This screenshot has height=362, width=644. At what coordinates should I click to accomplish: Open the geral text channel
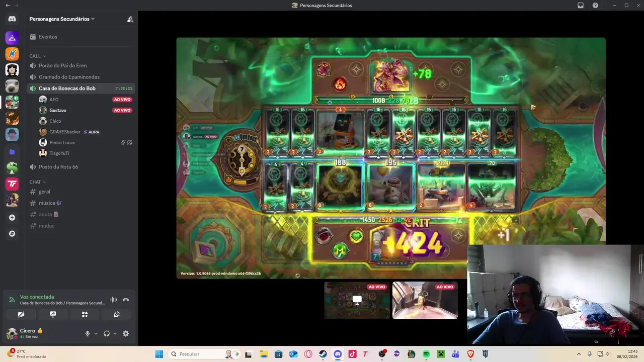(x=80, y=192)
